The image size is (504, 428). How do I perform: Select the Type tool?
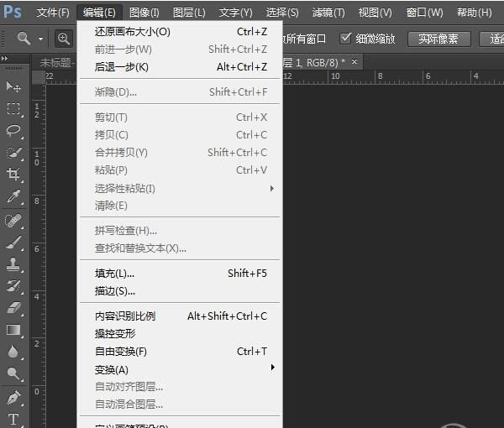pos(13,420)
